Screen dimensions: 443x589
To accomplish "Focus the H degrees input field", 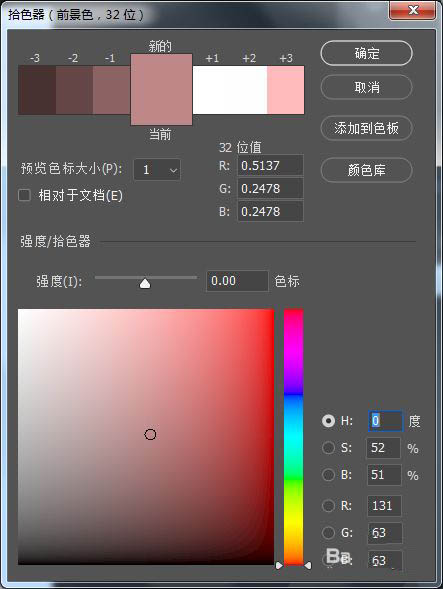I will [386, 421].
